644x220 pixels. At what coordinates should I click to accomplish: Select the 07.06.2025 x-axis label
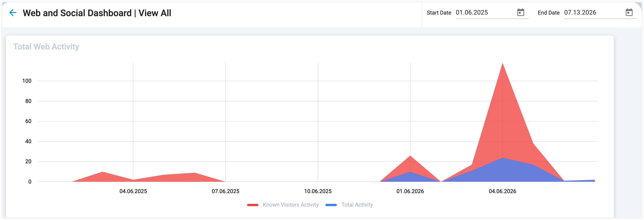226,191
